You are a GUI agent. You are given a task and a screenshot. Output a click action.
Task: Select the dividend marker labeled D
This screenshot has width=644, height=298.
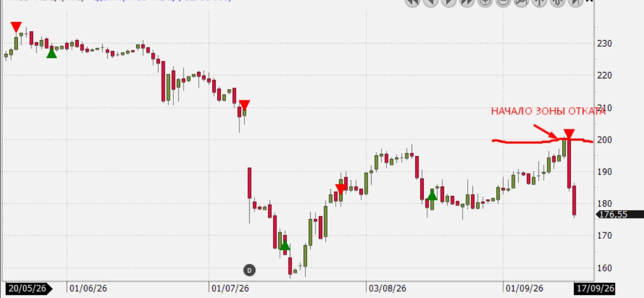pos(249,270)
